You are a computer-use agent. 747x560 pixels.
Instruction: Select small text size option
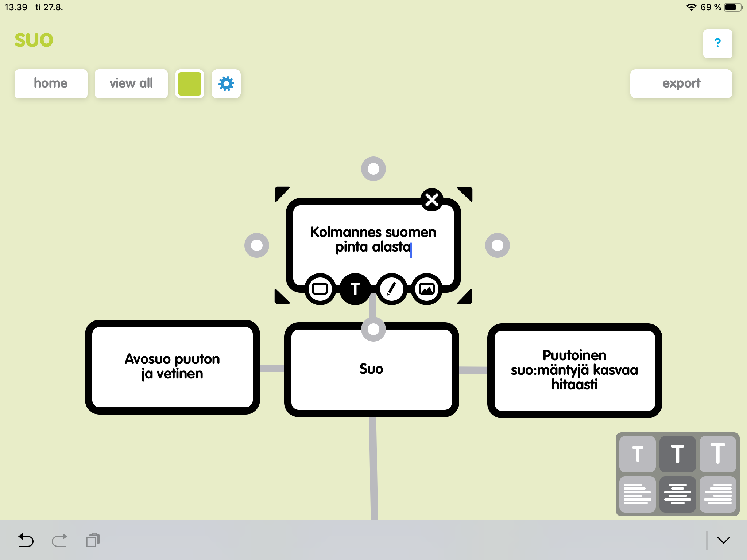[637, 454]
